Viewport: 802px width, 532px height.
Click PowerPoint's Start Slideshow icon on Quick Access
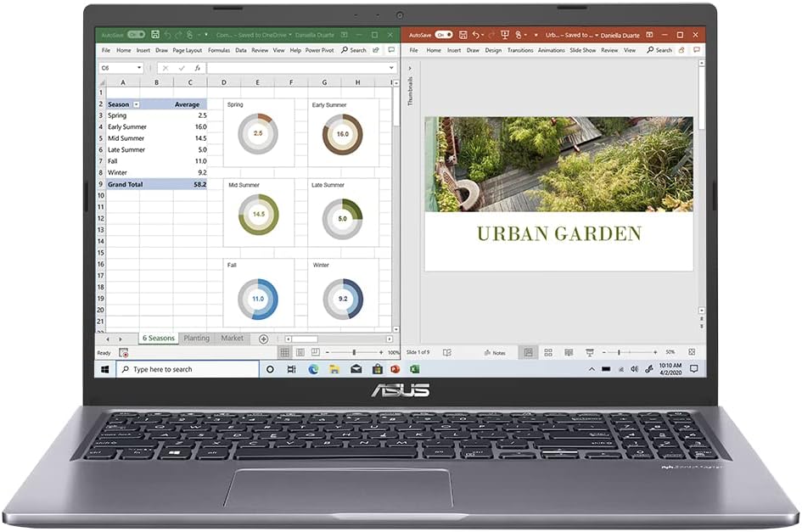coord(506,34)
